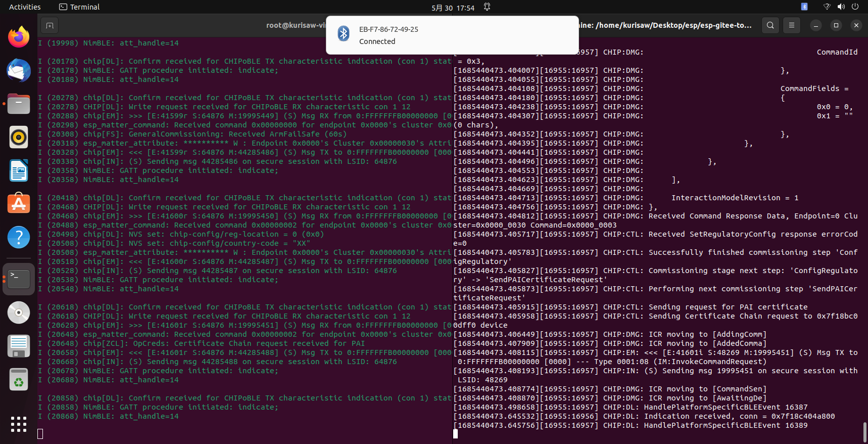This screenshot has width=868, height=444.
Task: Open the Help application
Action: 19,237
